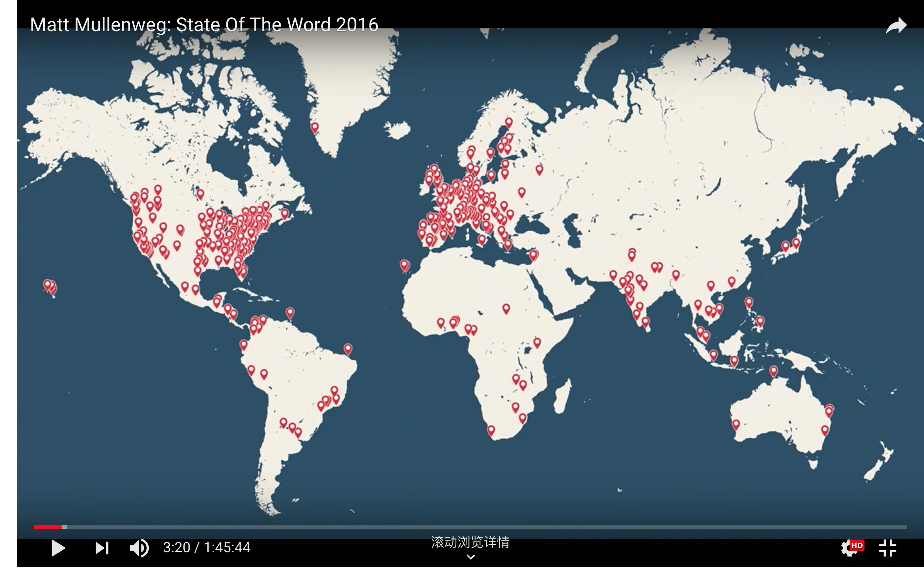
Task: Click the pin at South Africa's southwestern tip
Action: pyautogui.click(x=491, y=430)
